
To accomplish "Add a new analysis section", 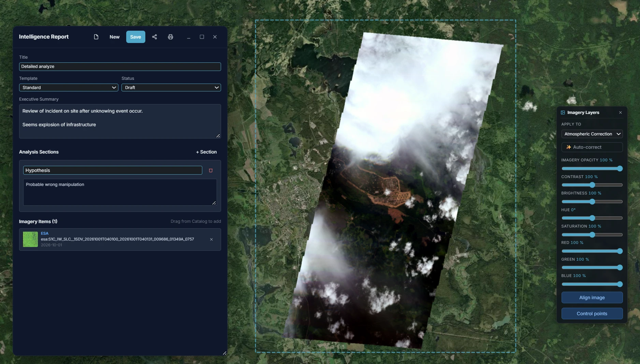I will pos(206,152).
